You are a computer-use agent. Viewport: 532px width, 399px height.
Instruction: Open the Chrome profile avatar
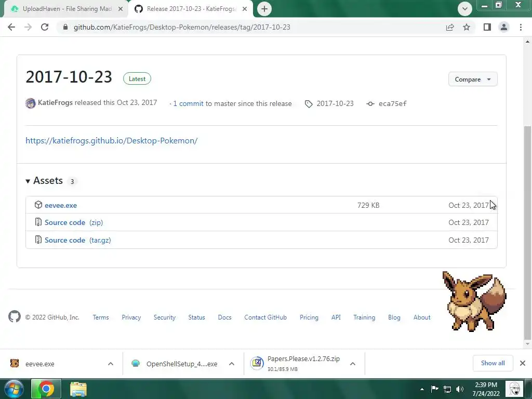[504, 27]
